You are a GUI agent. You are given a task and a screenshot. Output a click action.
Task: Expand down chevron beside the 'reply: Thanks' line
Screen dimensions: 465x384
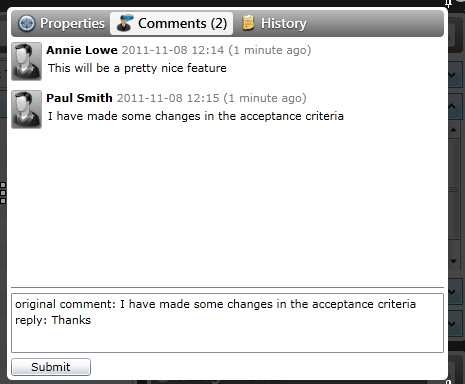[452, 323]
